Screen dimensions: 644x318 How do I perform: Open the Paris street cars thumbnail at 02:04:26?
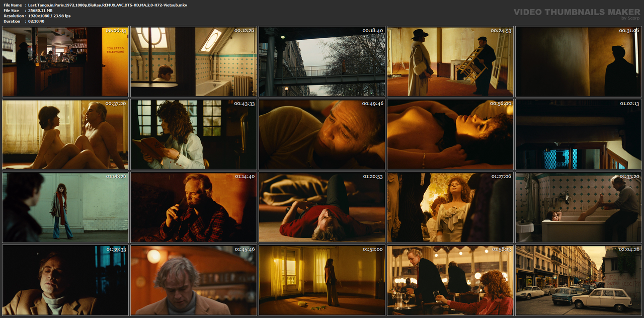click(579, 280)
